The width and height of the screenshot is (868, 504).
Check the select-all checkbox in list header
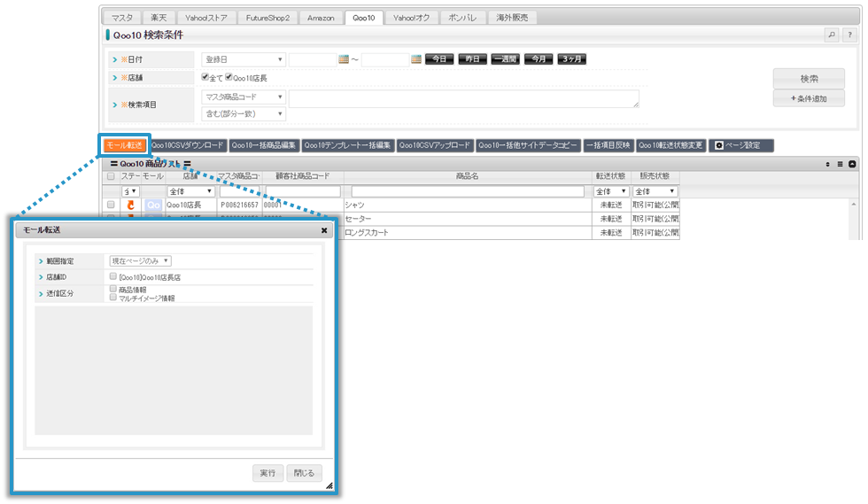(111, 176)
